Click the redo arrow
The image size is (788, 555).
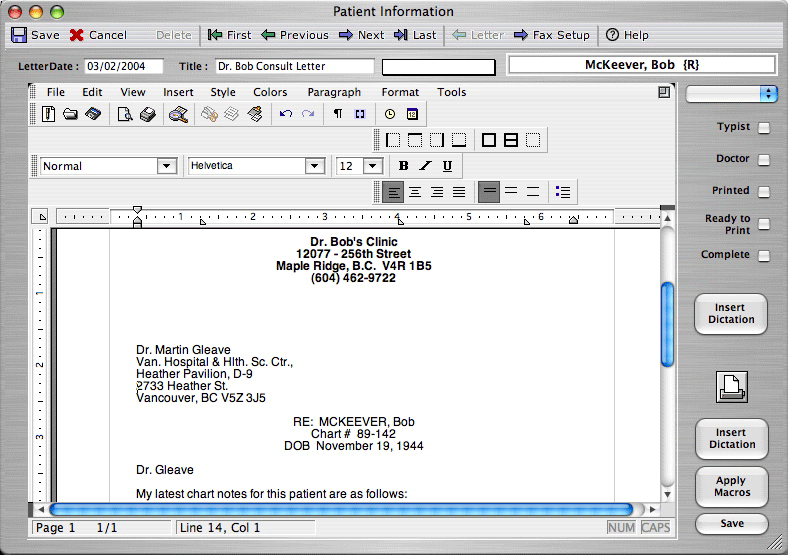308,114
